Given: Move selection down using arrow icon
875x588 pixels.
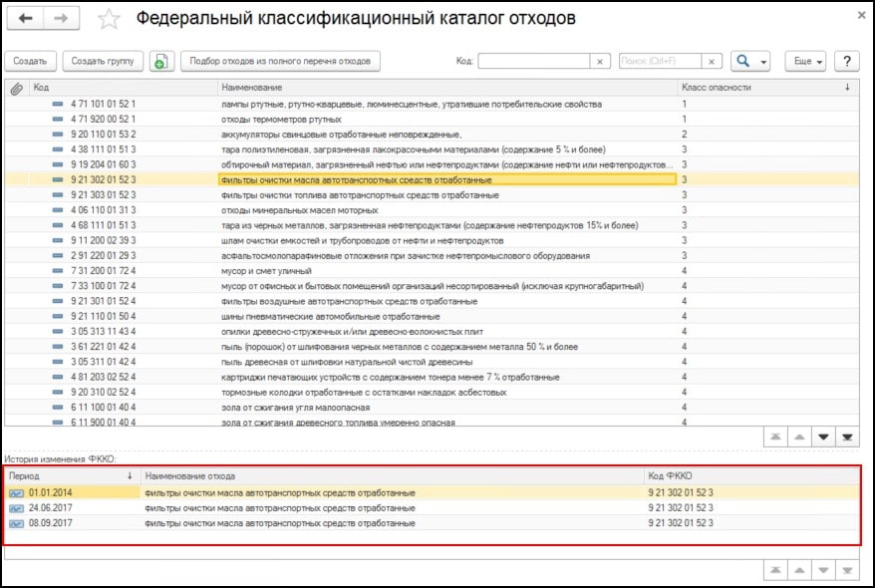Looking at the screenshot, I should 823,437.
